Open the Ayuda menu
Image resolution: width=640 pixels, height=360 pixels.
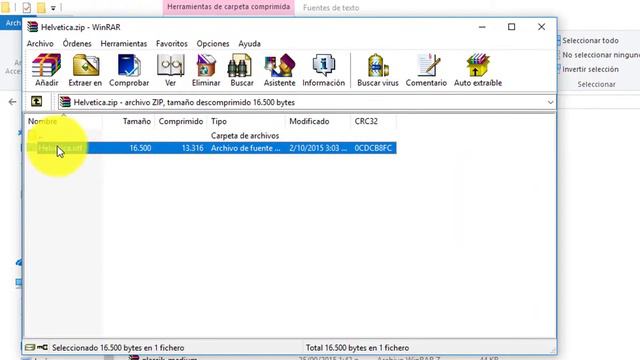pos(249,44)
